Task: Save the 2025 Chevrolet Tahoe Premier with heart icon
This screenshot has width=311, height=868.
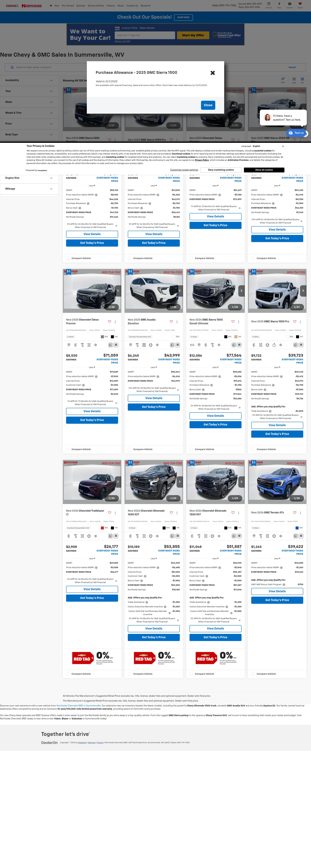Action: (x=109, y=321)
